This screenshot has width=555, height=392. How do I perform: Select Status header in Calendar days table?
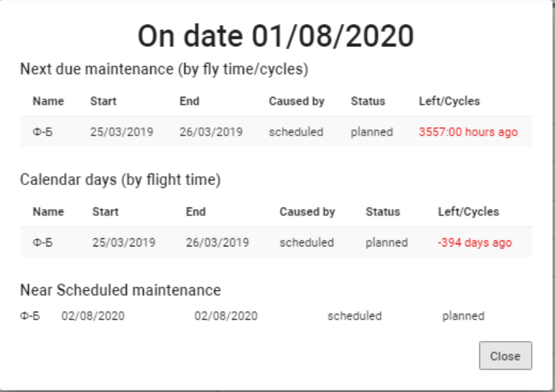click(383, 212)
